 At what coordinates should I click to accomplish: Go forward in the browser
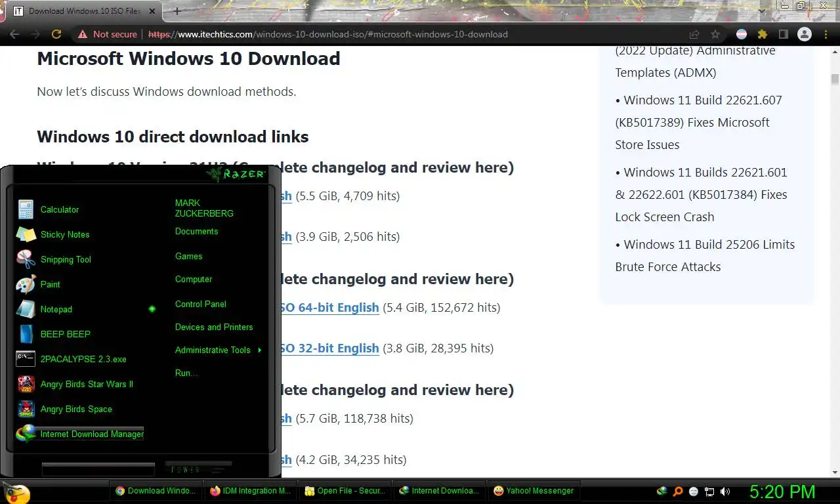(35, 34)
